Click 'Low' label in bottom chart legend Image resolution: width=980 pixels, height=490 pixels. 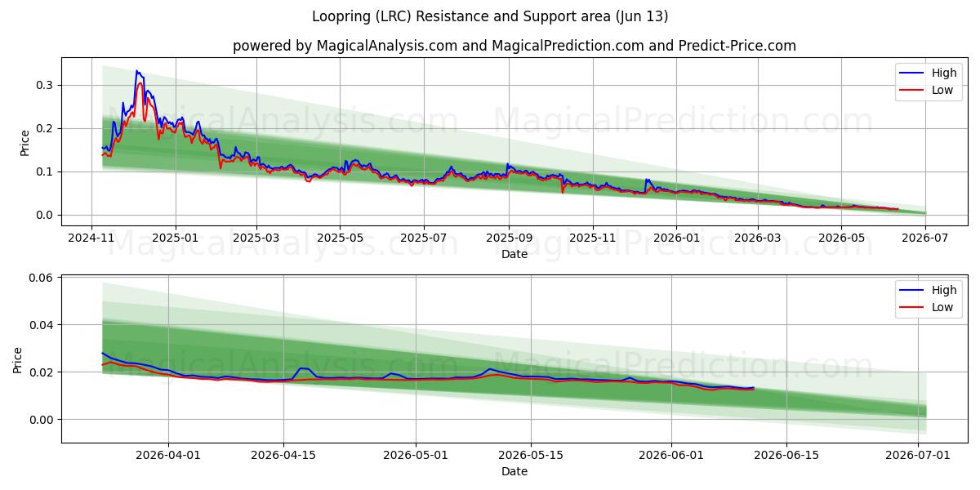pos(942,307)
